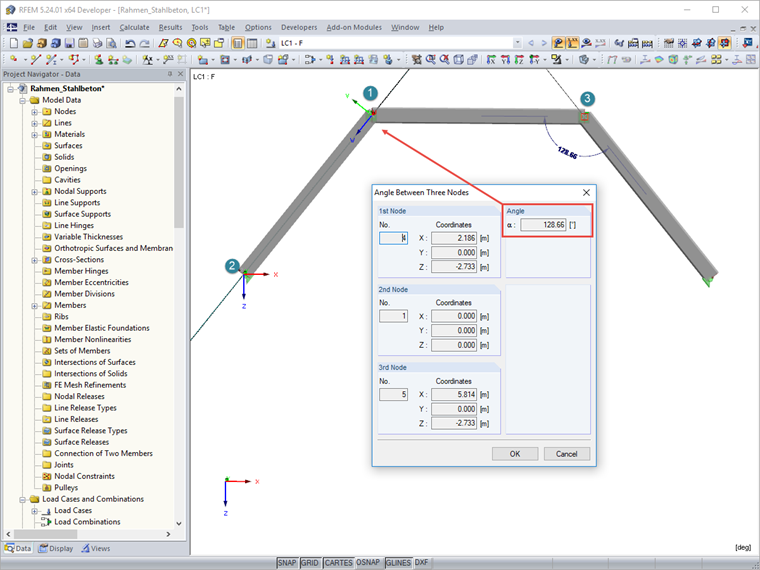This screenshot has height=570, width=760.
Task: Open the File menu
Action: [x=29, y=28]
